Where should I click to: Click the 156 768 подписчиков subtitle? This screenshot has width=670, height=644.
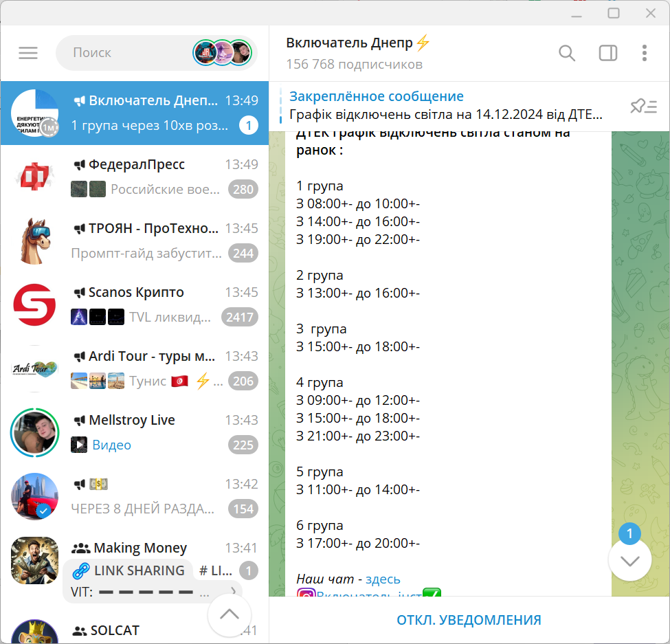point(354,64)
